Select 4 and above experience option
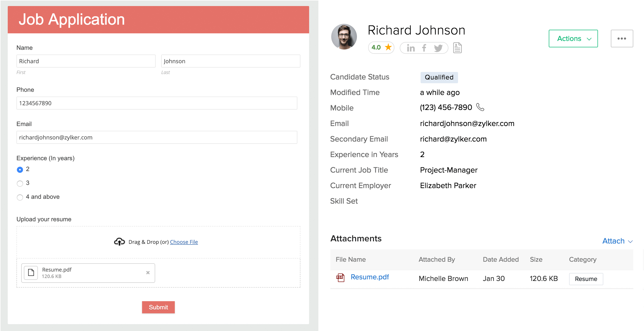 20,197
